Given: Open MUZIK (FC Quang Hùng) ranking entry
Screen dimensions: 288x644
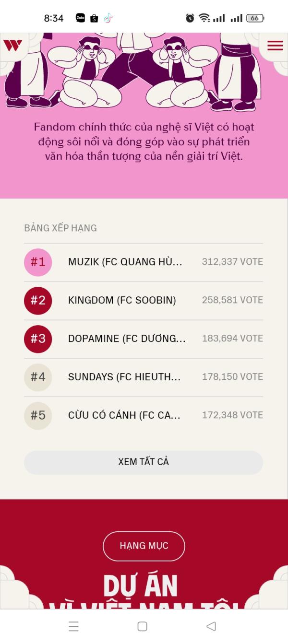Looking at the screenshot, I should pyautogui.click(x=125, y=262).
